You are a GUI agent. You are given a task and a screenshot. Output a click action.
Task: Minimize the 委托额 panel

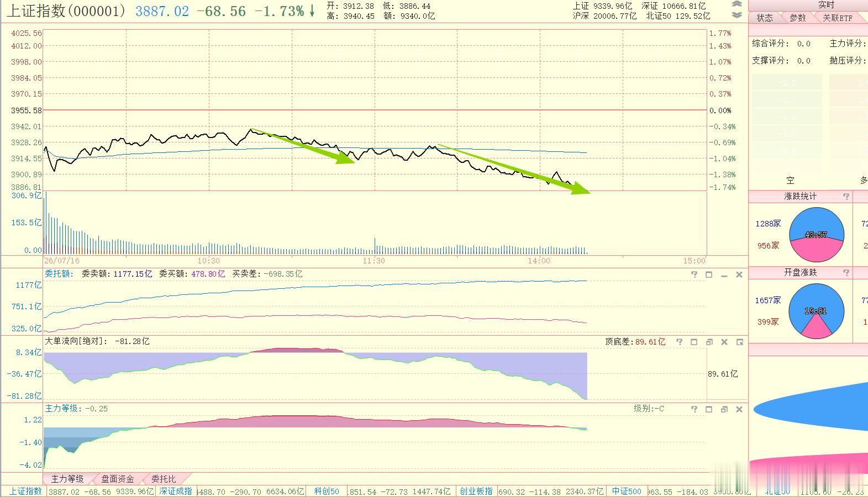click(724, 274)
